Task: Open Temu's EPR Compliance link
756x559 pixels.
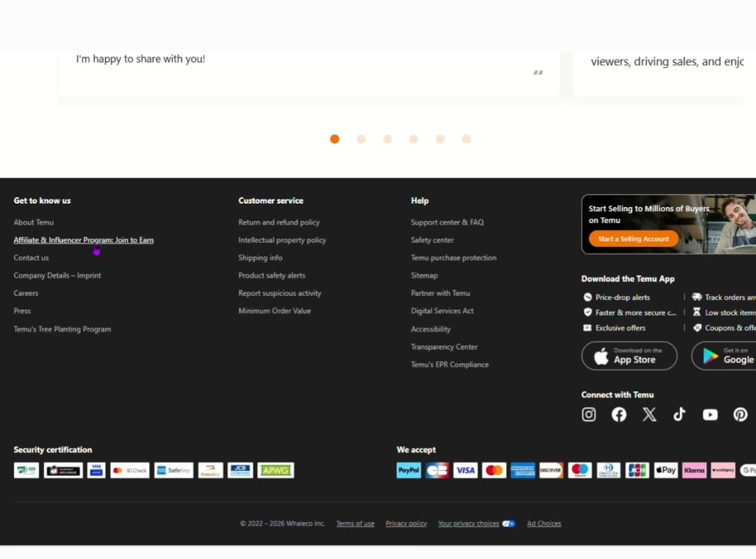Action: pos(450,365)
